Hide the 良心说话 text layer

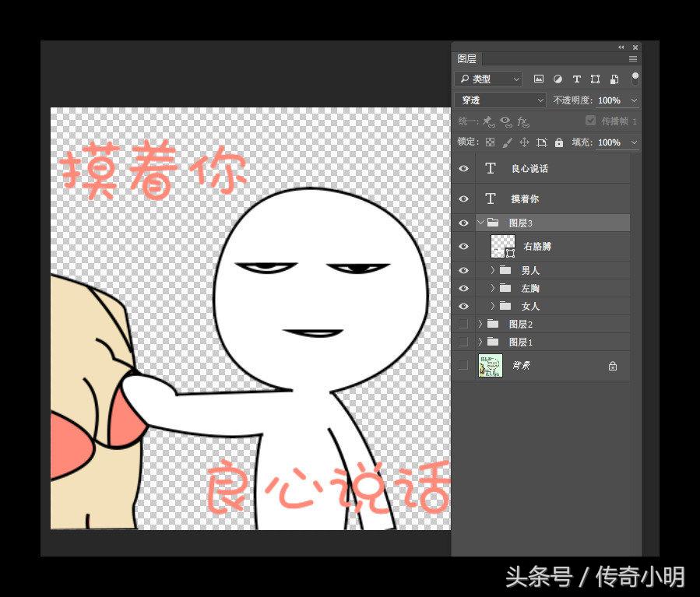[463, 168]
